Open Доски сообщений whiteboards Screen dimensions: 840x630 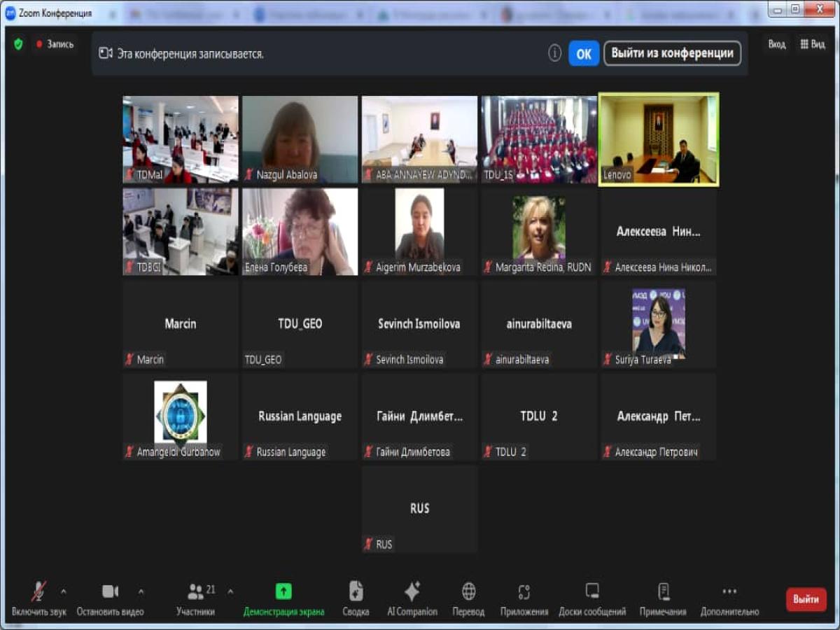(x=592, y=599)
